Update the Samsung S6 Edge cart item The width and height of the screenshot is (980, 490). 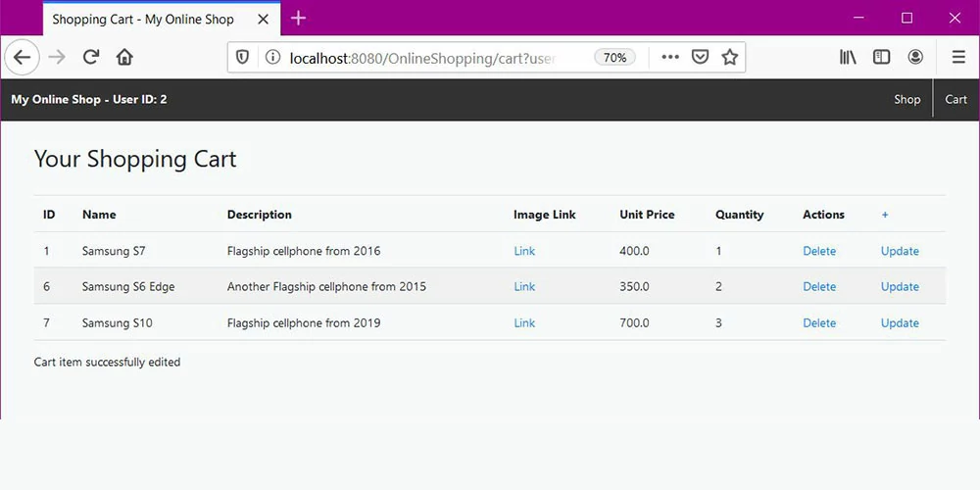pyautogui.click(x=900, y=287)
